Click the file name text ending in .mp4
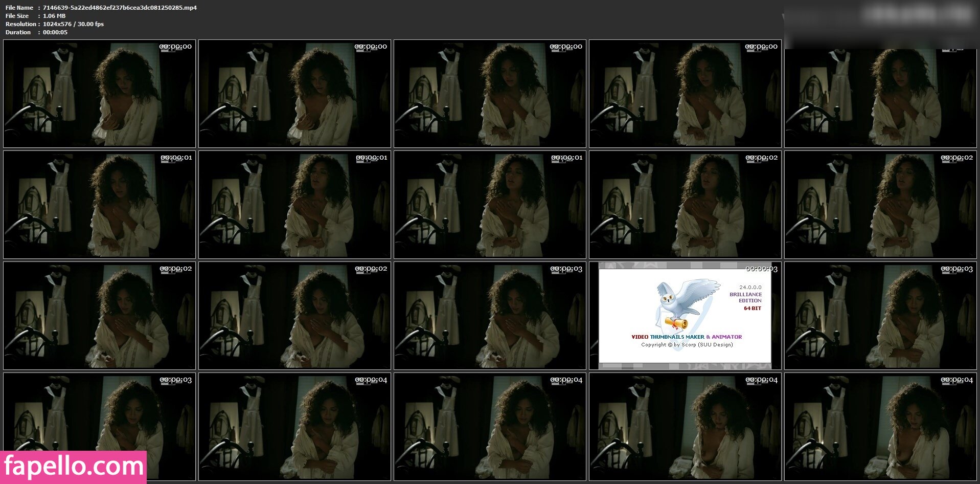This screenshot has width=980, height=484. click(x=120, y=8)
